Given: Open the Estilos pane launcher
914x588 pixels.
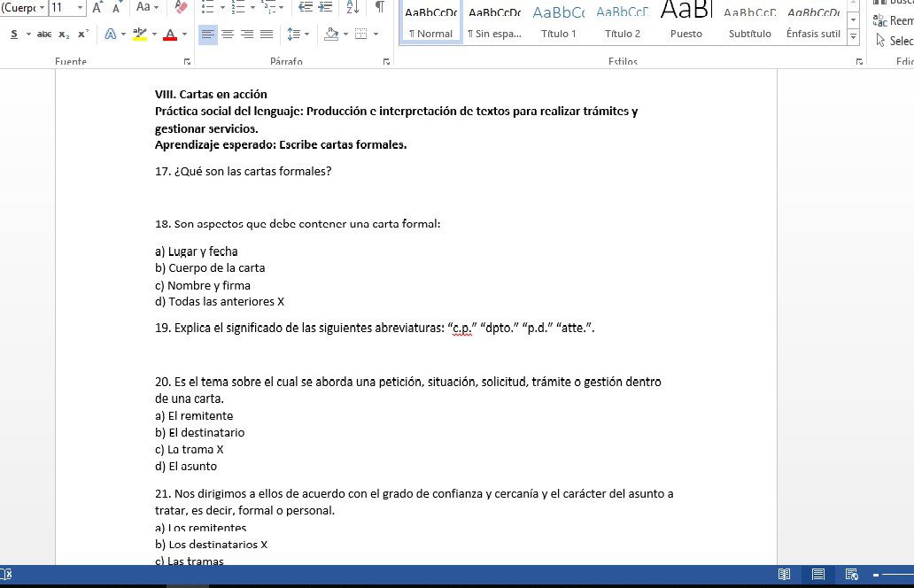Looking at the screenshot, I should [859, 61].
